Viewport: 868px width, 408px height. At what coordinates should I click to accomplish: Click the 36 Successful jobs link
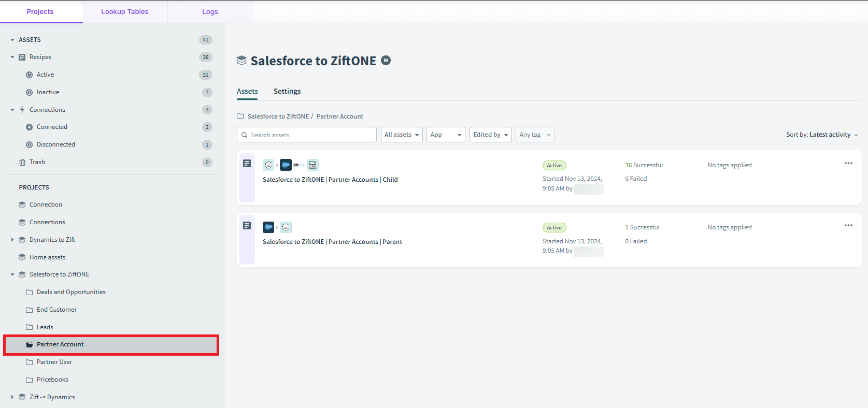tap(644, 165)
